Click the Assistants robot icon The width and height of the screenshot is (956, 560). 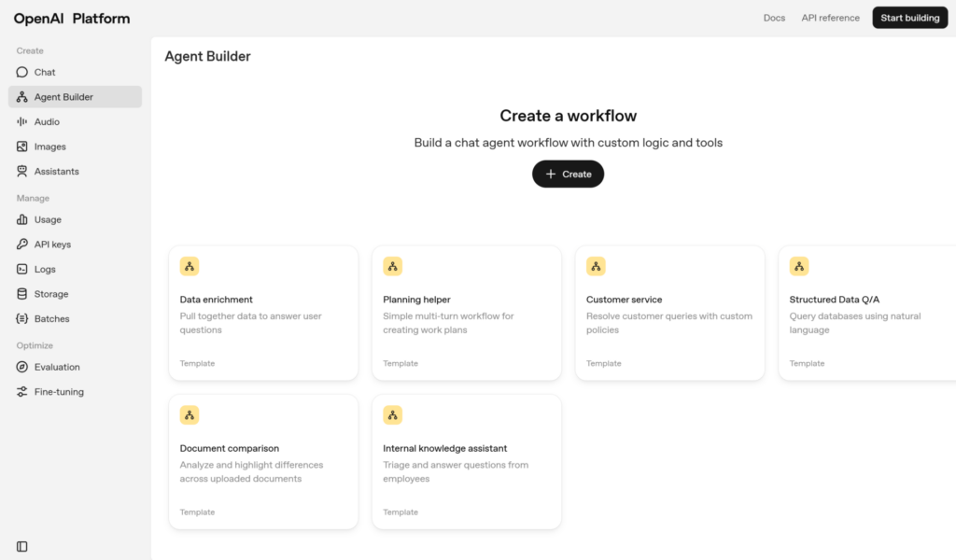click(x=22, y=172)
